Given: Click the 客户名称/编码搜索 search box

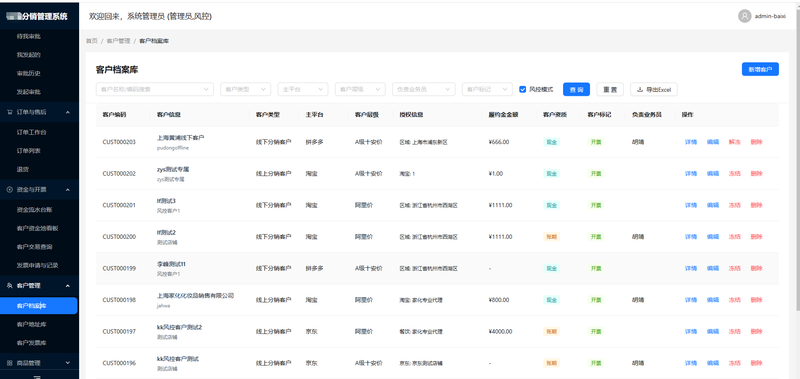Looking at the screenshot, I should (x=155, y=89).
